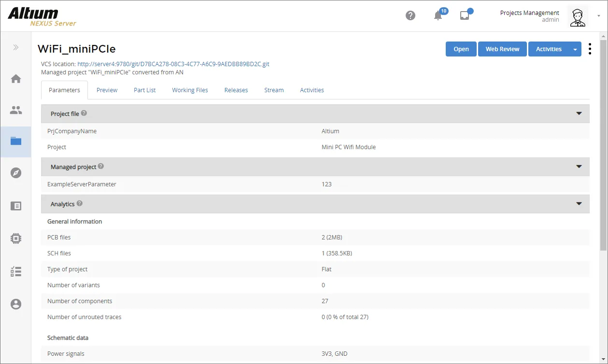This screenshot has width=608, height=364.
Task: Click the 1 (358.5KB) SCH files value
Action: (x=337, y=253)
